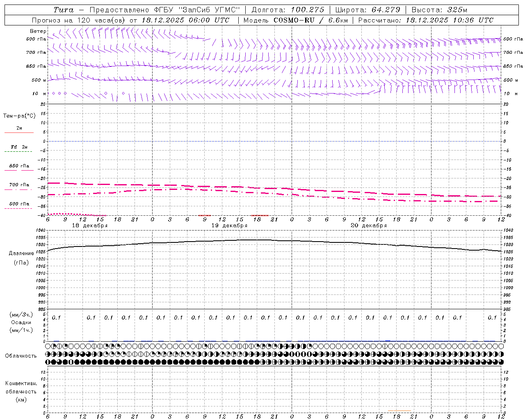Image resolution: width=525 pixels, height=420 pixels.
Task: Click the Осадки precipitation label
Action: [21, 322]
